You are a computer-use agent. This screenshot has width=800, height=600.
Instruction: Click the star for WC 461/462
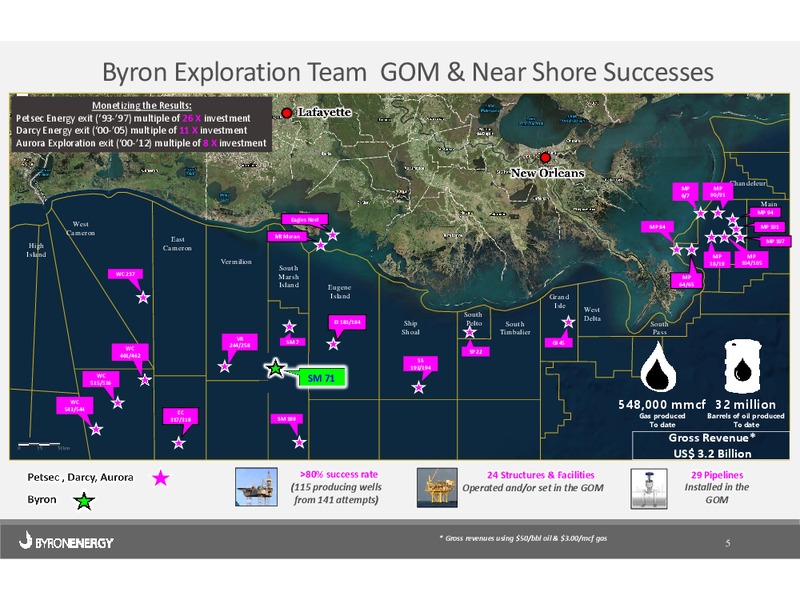145,380
